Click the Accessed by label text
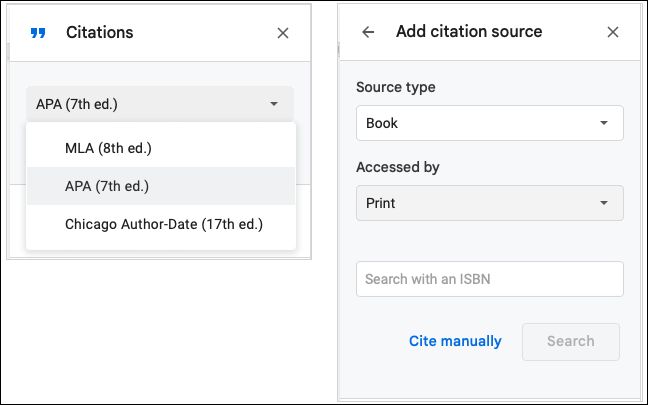 pyautogui.click(x=398, y=167)
